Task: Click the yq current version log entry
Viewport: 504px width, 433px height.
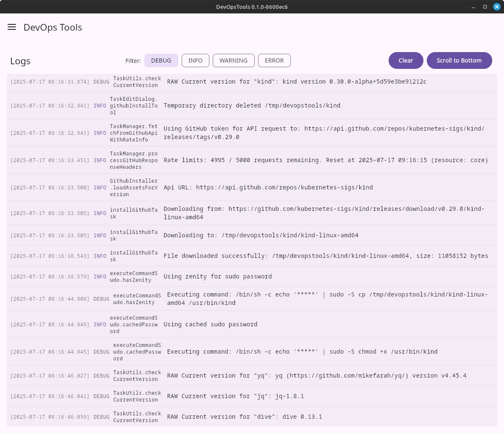Action: pyautogui.click(x=316, y=375)
